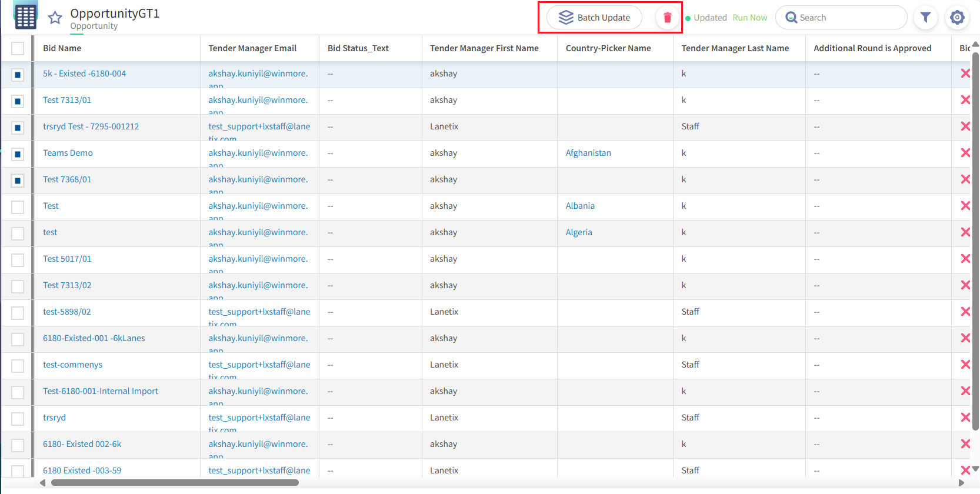Viewport: 980px width, 494px height.
Task: Open the email link in the trsryd row
Action: pyautogui.click(x=259, y=422)
